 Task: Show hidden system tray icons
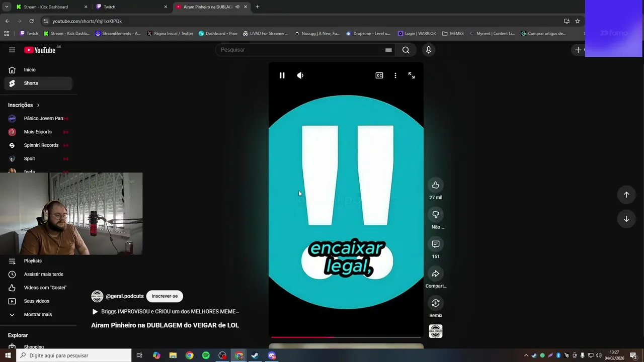(x=526, y=355)
